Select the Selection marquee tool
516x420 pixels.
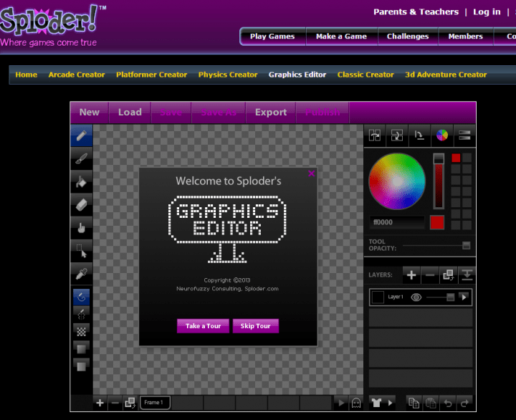(x=81, y=250)
